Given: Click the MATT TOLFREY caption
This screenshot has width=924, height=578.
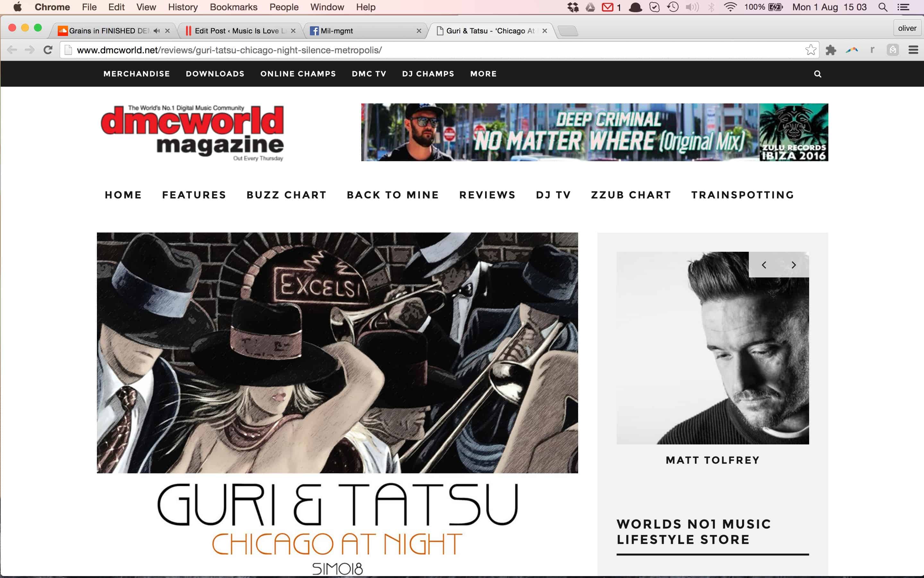Looking at the screenshot, I should (x=713, y=460).
